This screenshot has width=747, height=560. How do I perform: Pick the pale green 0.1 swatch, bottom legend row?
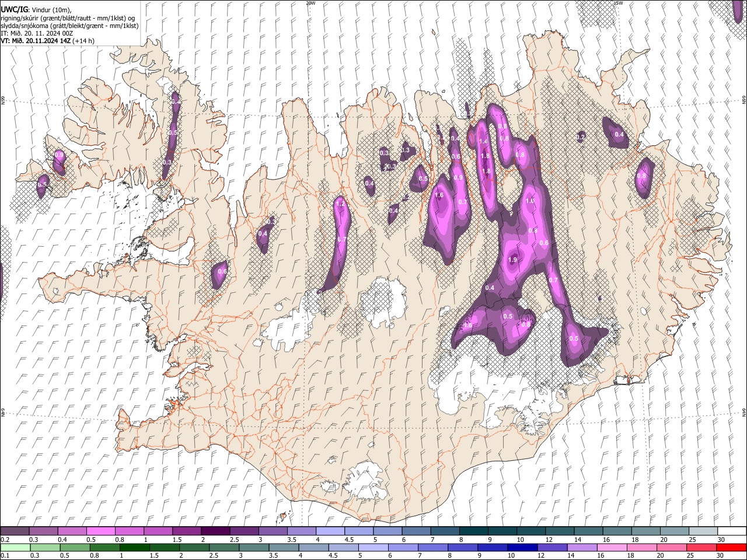pyautogui.click(x=16, y=547)
